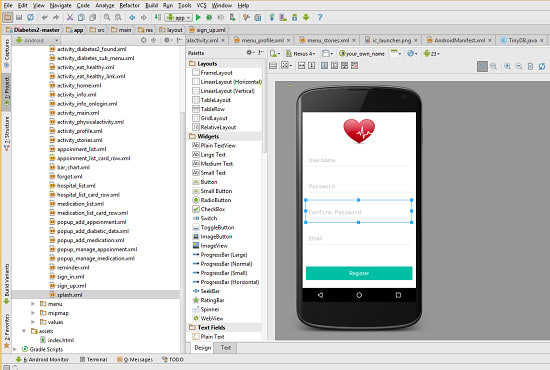Screen dimensions: 550x370
Task: Toggle the Structure tool window sidebar button
Action: coord(6,134)
